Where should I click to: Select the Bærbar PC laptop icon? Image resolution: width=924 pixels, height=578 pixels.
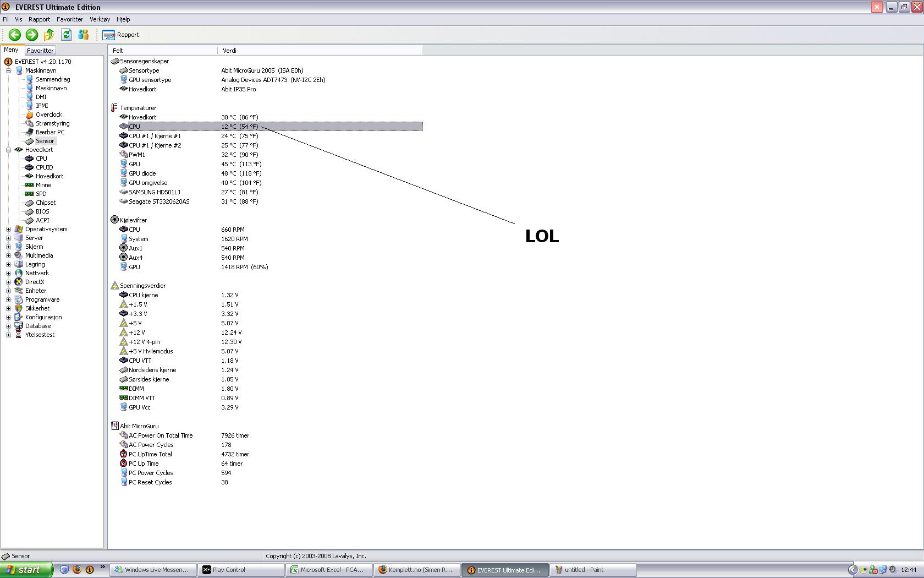30,132
